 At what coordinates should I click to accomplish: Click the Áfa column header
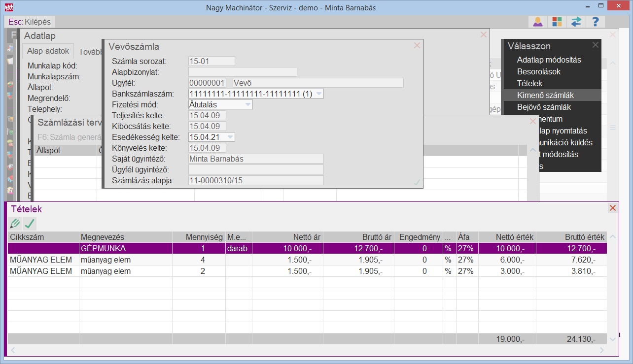[x=467, y=237]
